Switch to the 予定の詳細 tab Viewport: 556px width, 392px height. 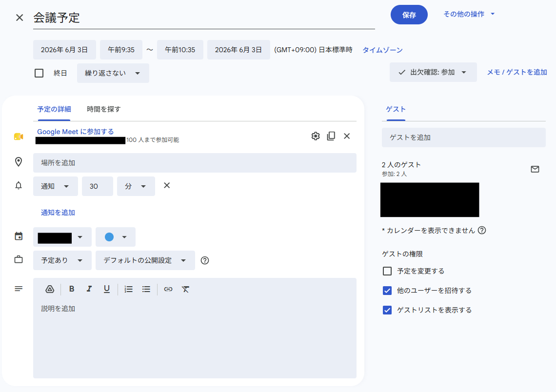pos(54,109)
